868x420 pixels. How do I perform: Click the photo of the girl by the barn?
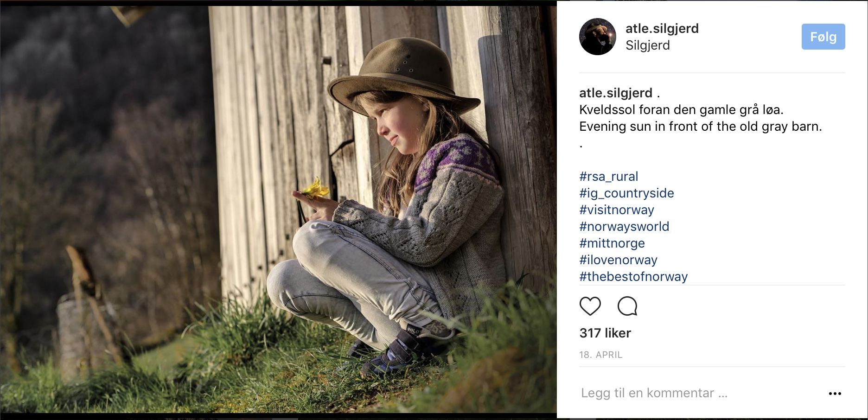[278, 209]
